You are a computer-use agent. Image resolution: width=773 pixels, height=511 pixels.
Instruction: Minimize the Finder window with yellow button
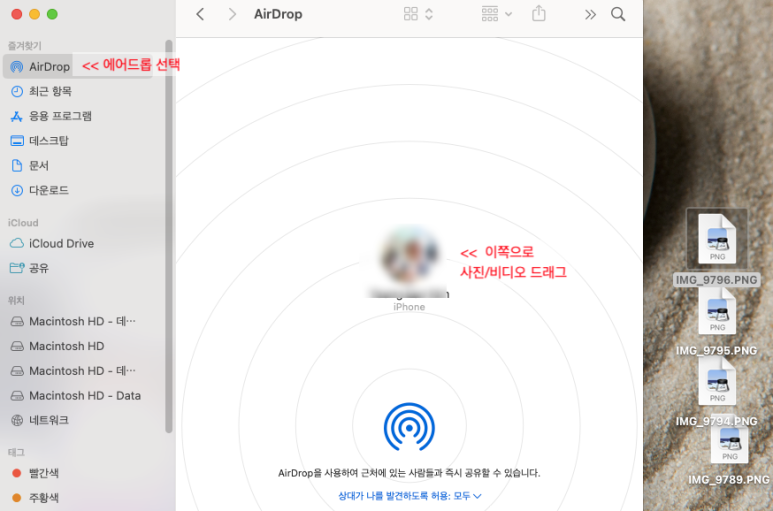coord(35,14)
